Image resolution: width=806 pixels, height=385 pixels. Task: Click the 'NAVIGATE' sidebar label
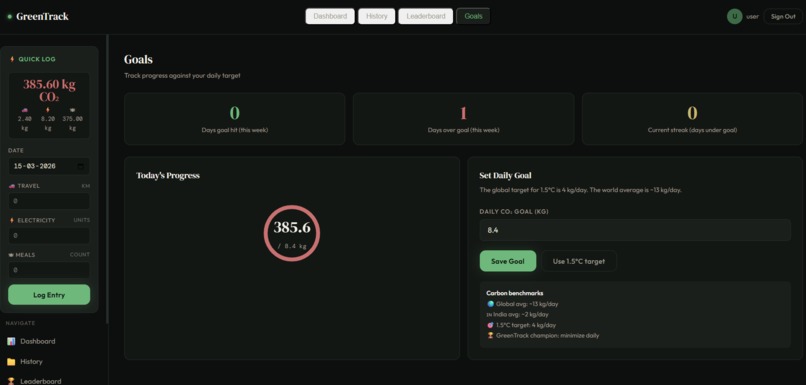21,323
